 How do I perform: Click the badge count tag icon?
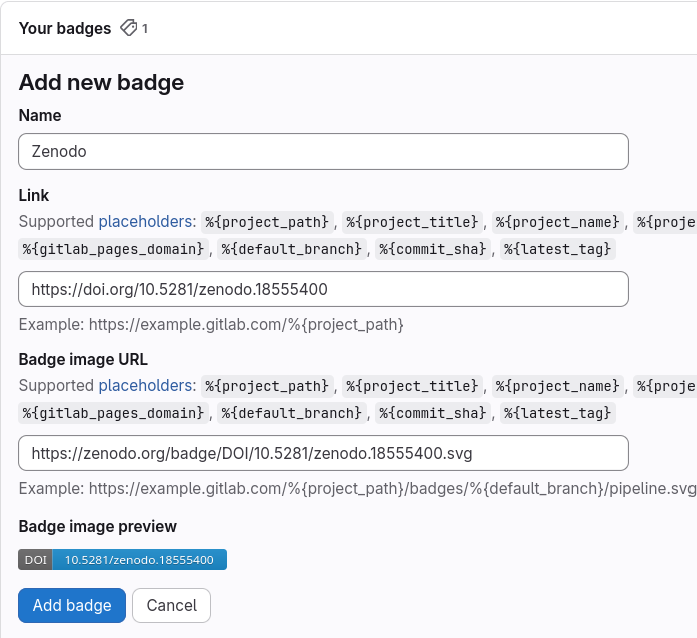(x=128, y=28)
